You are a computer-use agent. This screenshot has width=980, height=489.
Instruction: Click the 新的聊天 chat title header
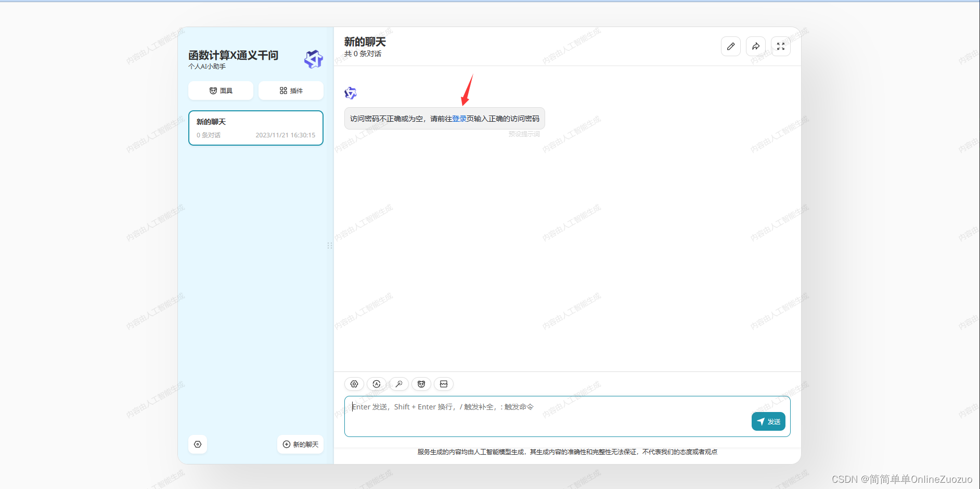coord(365,42)
